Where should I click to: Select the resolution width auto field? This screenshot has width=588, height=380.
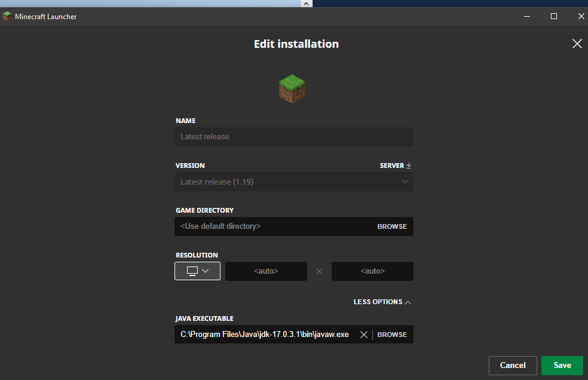coord(266,271)
